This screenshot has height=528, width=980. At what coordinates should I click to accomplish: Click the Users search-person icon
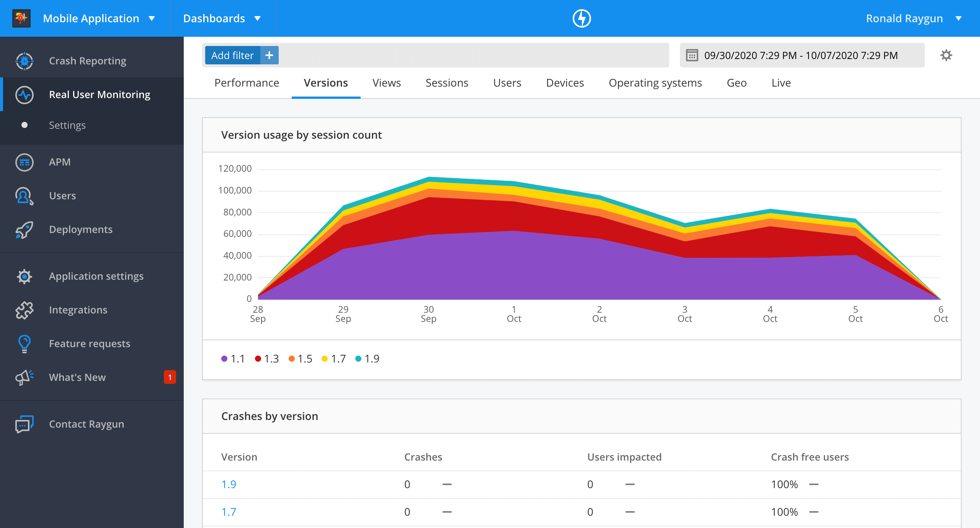[x=24, y=196]
